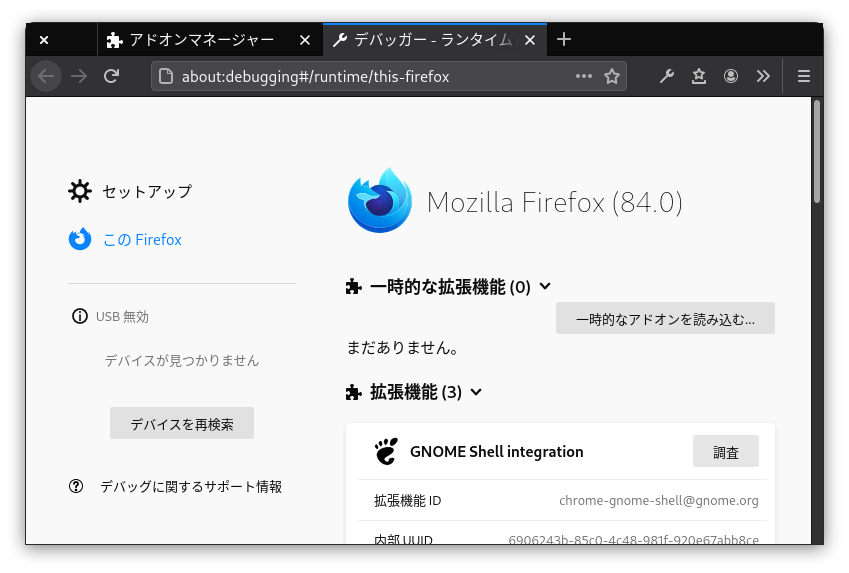This screenshot has height=573, width=849.
Task: Collapse the 拡張機能 (3) section chevron
Action: point(476,392)
